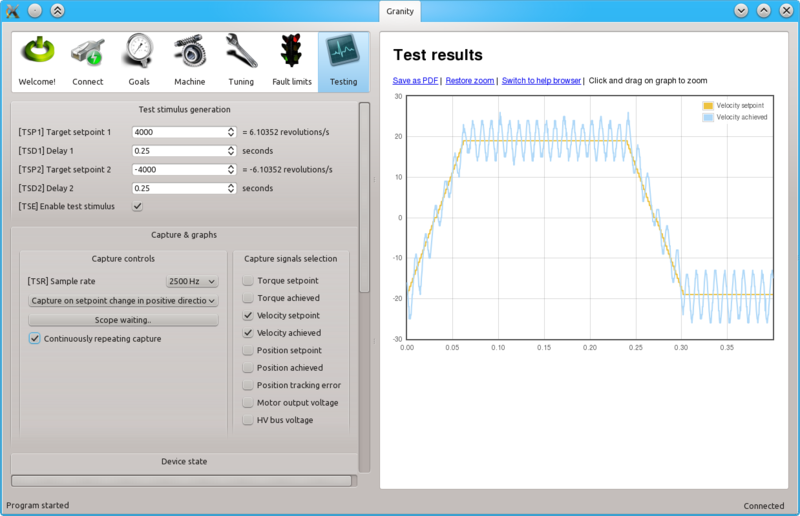Image resolution: width=800 pixels, height=516 pixels.
Task: Click the Granity window title tab
Action: click(x=400, y=11)
